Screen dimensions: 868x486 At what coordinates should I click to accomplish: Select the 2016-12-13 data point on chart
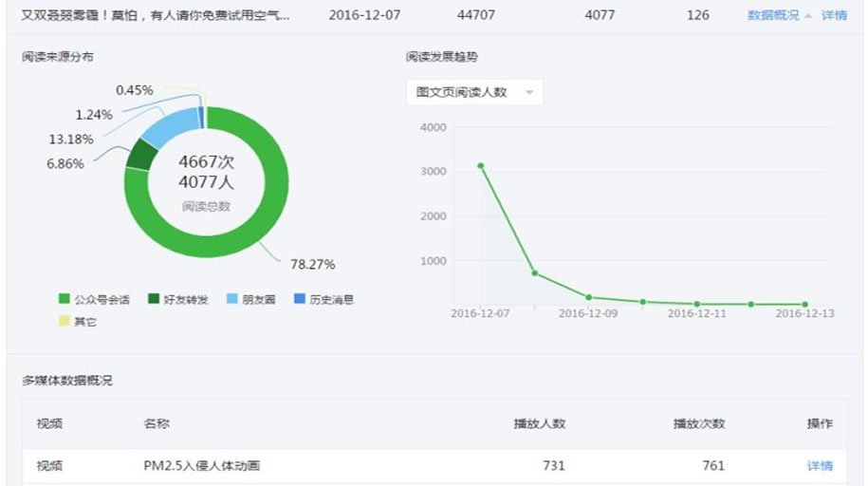pos(804,305)
